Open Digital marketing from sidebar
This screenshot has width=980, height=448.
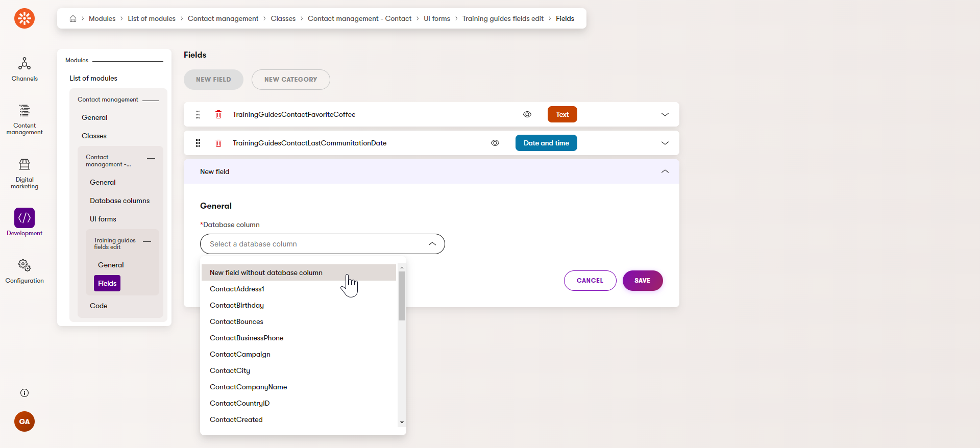coord(24,174)
